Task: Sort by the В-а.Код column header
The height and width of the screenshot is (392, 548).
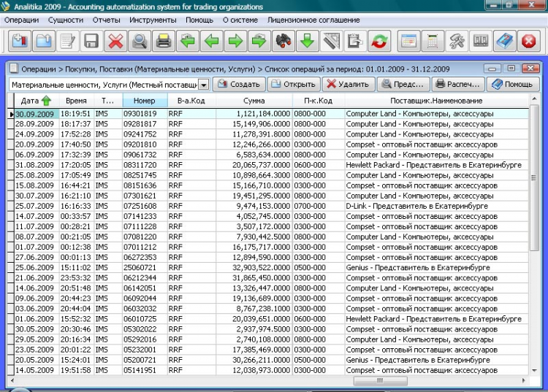Action: 191,101
